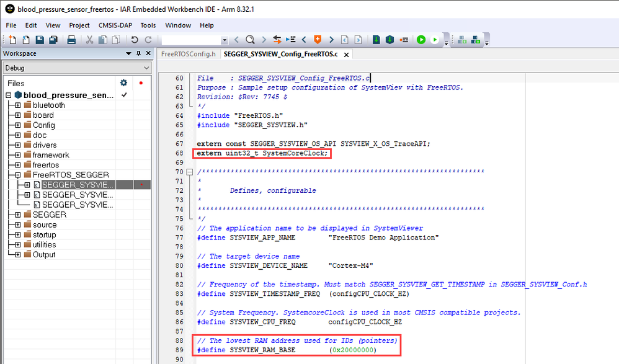Open the CMSIS-DAP menu
This screenshot has height=364, width=619.
click(x=115, y=25)
